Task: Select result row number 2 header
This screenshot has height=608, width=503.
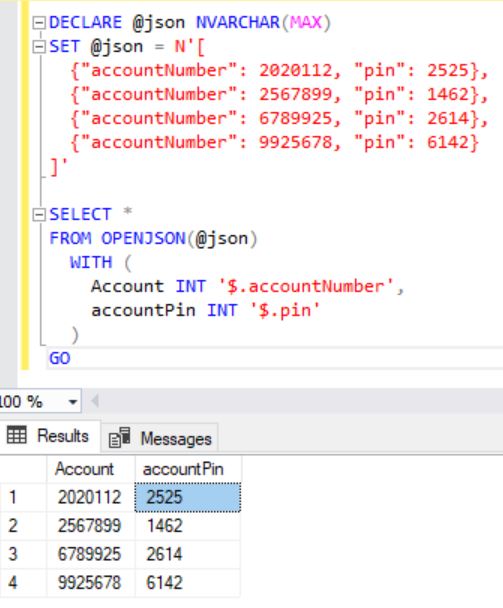Action: 23,526
